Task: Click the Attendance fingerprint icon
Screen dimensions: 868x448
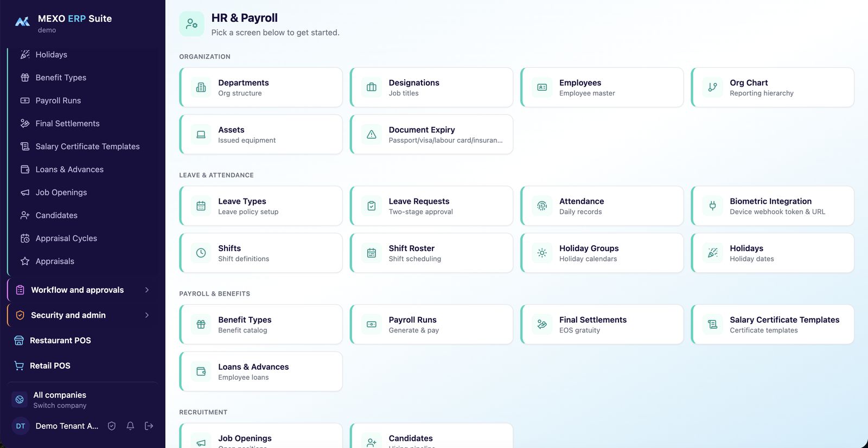Action: (542, 206)
